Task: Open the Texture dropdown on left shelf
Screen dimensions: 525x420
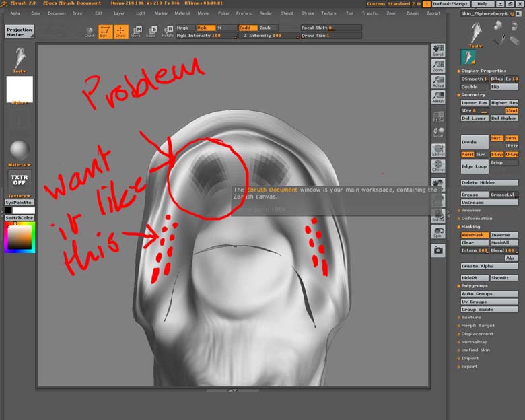Action: click(x=20, y=196)
